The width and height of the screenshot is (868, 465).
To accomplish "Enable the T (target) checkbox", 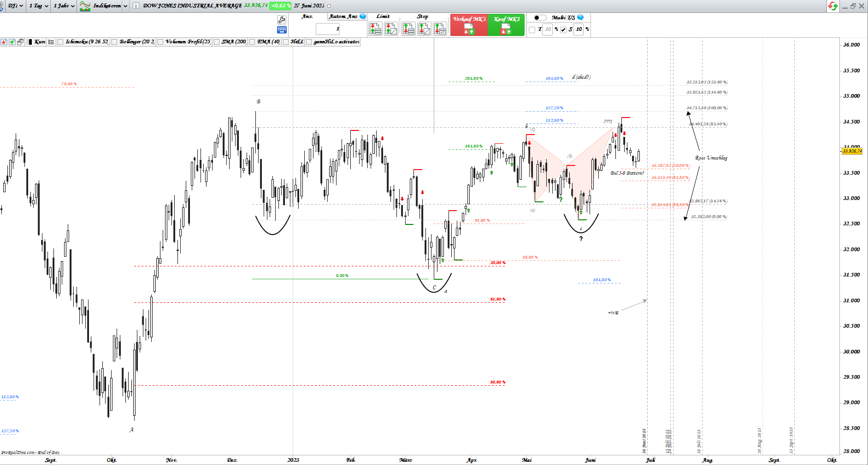I will [x=532, y=29].
